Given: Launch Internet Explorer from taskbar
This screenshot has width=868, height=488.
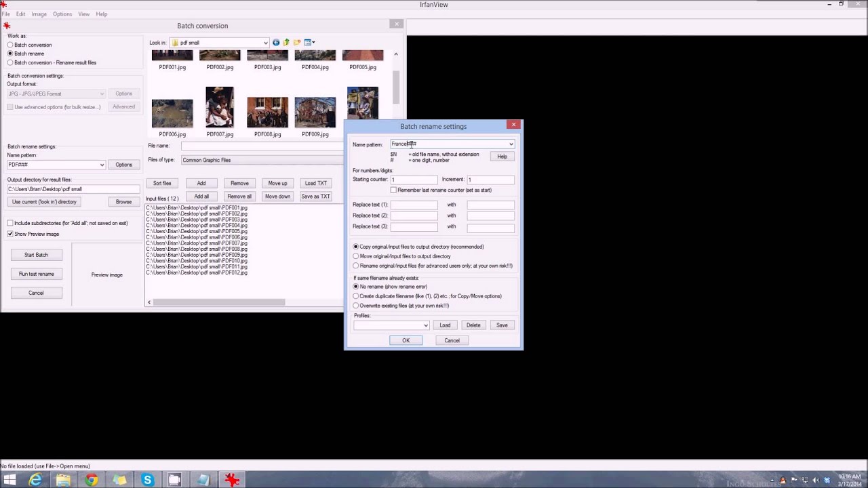Looking at the screenshot, I should click(35, 480).
